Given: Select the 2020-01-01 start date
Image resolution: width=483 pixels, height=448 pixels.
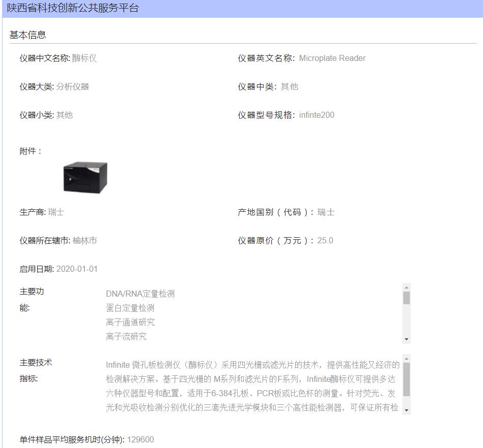Looking at the screenshot, I should (77, 269).
